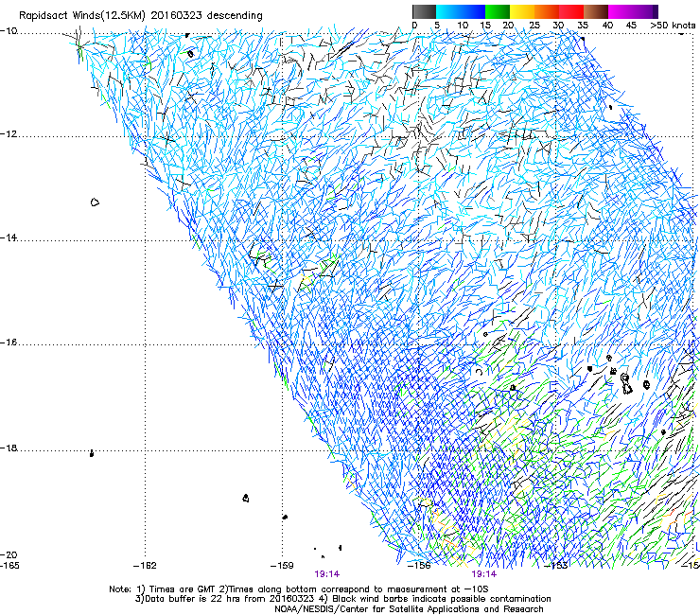Screen dimensions: 700x615
Task: Click the -156 longitude axis label
Action: tap(419, 566)
